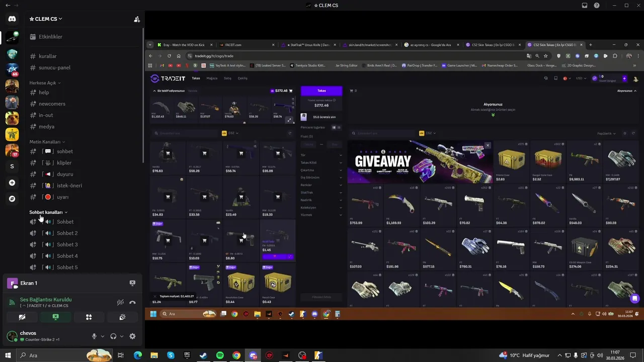The height and width of the screenshot is (362, 644).
Task: Open Steam from the Windows taskbar
Action: (203, 355)
